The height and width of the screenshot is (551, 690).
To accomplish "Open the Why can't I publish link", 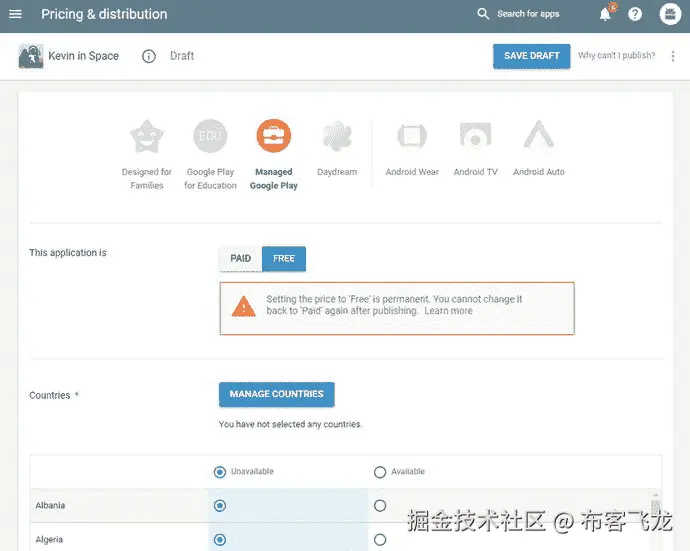I will 617,55.
